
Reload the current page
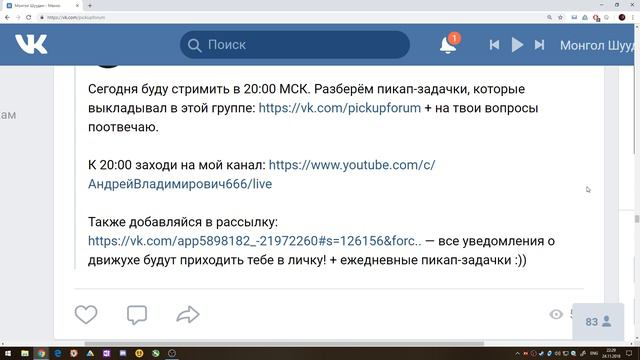[x=29, y=17]
